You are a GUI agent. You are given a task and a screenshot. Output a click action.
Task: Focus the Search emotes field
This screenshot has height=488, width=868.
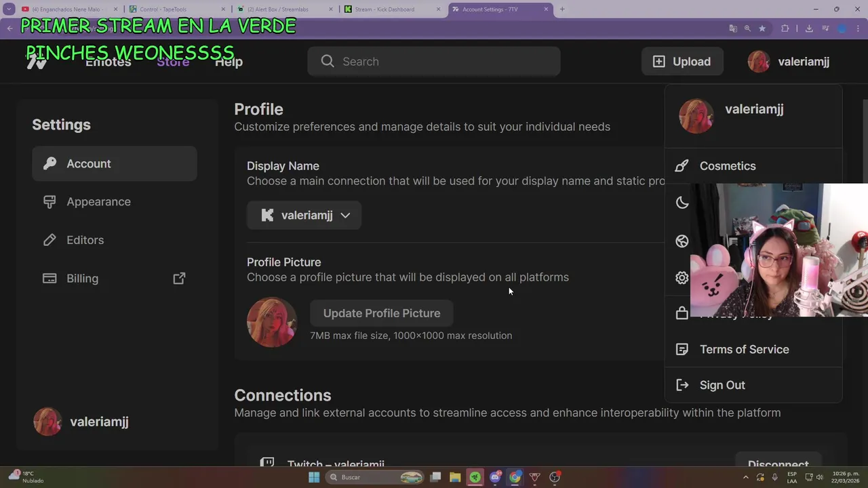coord(434,62)
